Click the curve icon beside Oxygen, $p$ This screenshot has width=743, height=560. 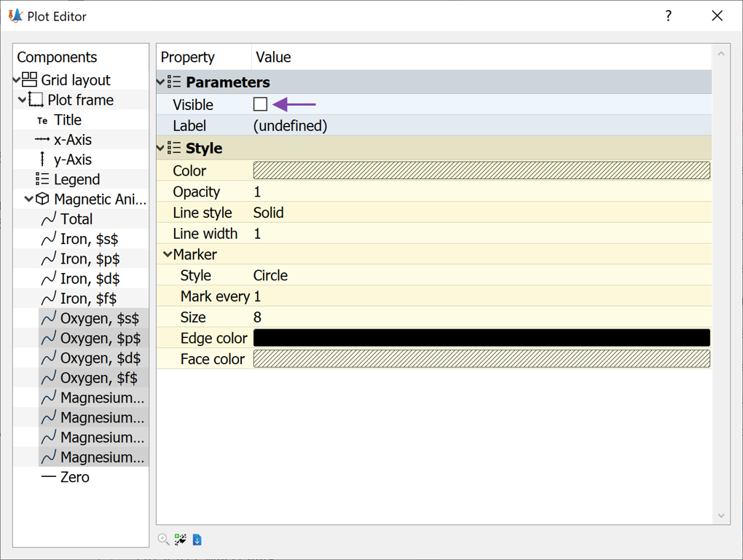coord(49,339)
